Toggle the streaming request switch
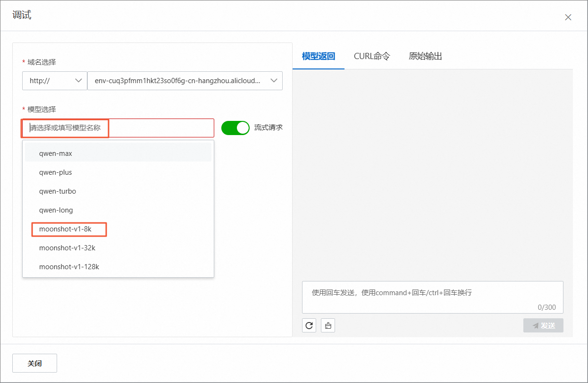The image size is (588, 383). coord(235,128)
